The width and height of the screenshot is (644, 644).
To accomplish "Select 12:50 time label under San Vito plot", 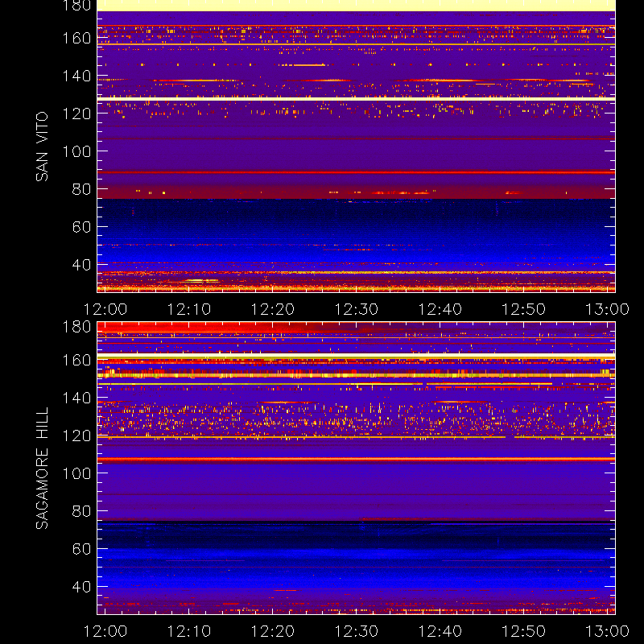I will pyautogui.click(x=524, y=309).
